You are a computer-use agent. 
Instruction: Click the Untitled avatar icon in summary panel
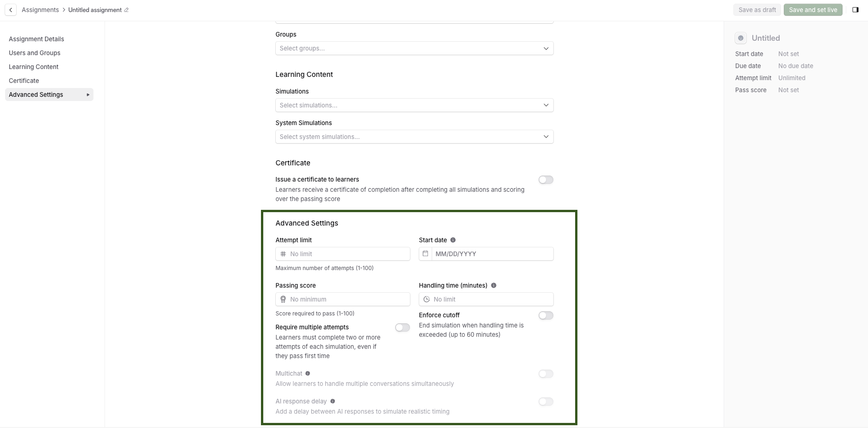tap(741, 38)
